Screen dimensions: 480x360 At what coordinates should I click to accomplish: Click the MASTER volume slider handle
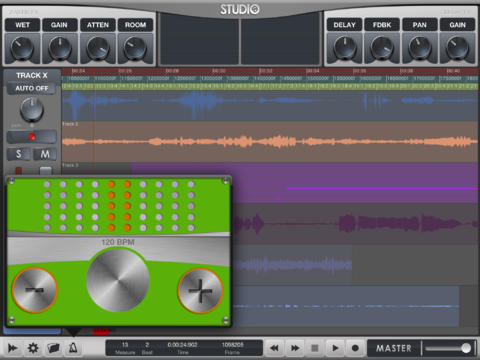(x=466, y=348)
